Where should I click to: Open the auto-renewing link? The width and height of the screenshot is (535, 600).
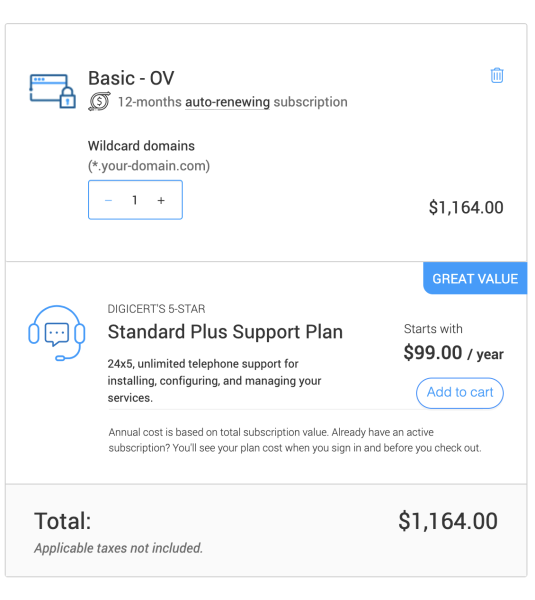coord(227,102)
